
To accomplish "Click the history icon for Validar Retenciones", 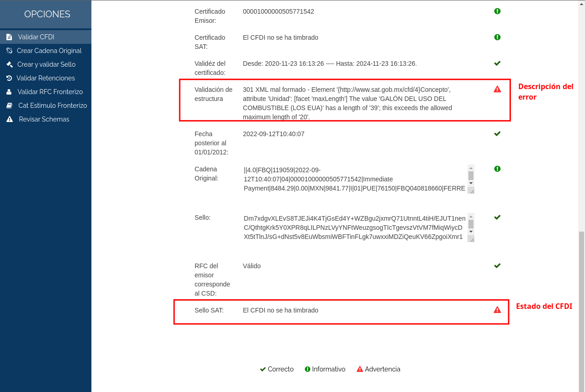I will [9, 78].
